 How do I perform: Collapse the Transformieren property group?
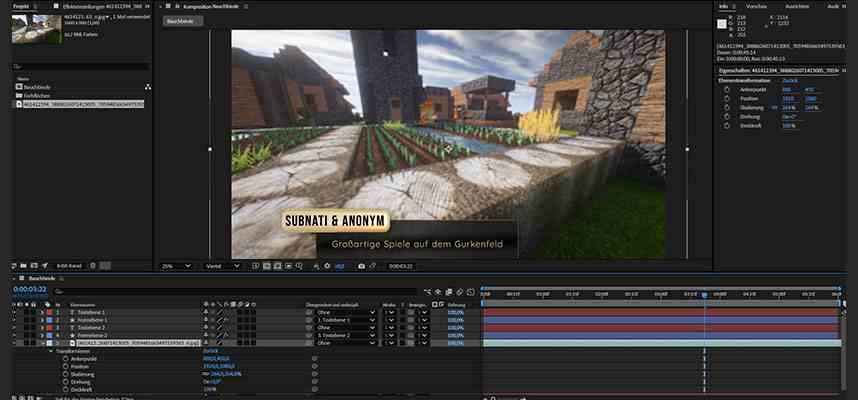pos(52,351)
